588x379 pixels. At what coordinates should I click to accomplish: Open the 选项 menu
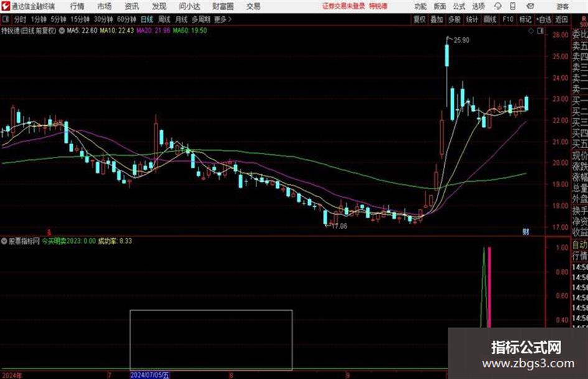pos(478,6)
